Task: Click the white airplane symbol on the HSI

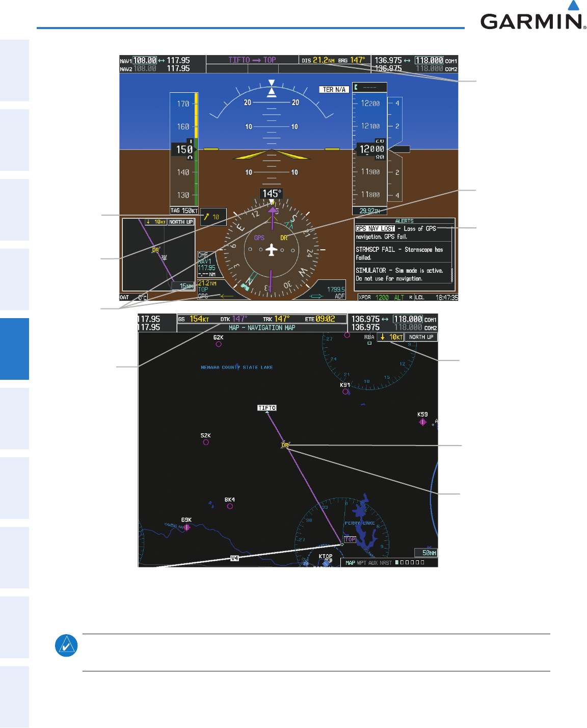Action: [272, 250]
